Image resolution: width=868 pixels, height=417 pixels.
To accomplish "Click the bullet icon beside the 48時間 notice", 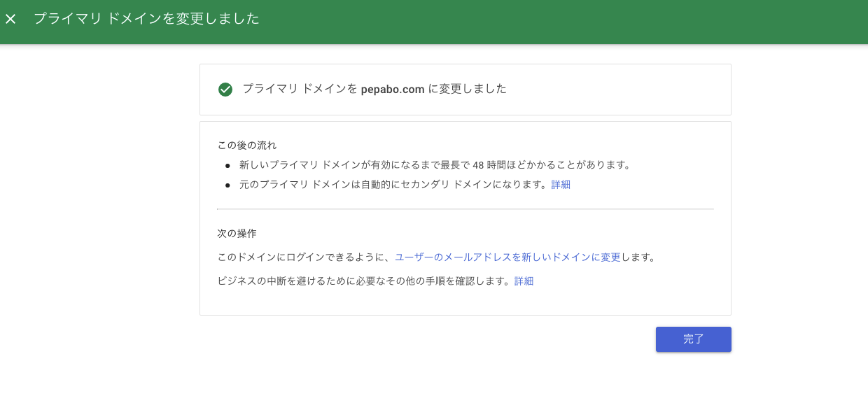I will click(x=226, y=165).
